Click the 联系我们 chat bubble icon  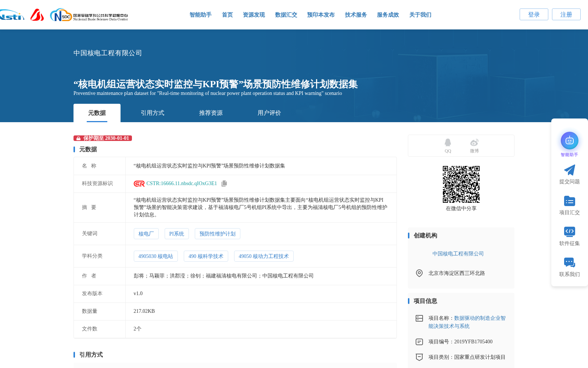click(570, 262)
